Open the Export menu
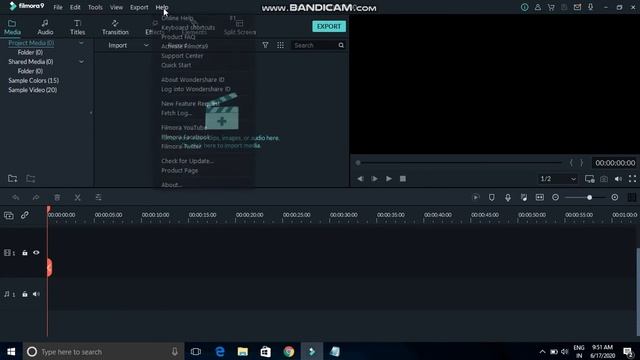 point(139,7)
